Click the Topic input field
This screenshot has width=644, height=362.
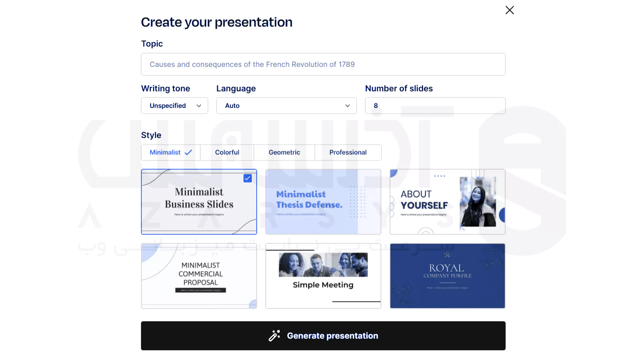click(x=323, y=64)
